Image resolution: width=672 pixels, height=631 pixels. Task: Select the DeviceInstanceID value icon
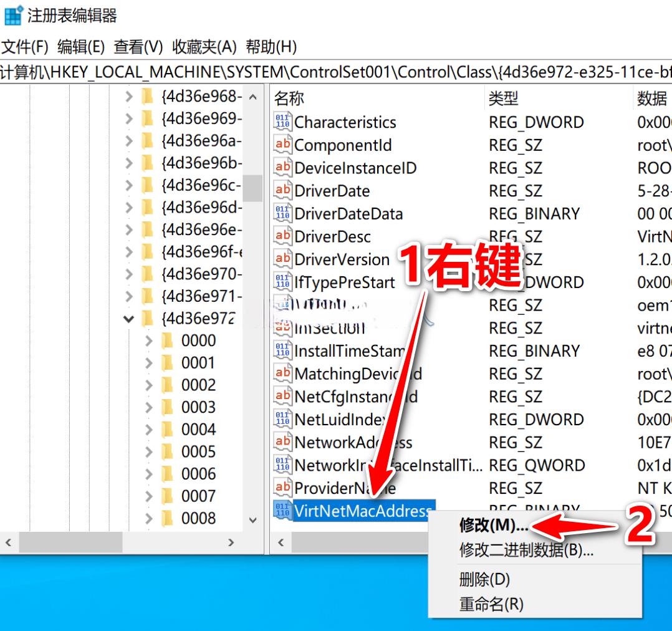tap(282, 167)
